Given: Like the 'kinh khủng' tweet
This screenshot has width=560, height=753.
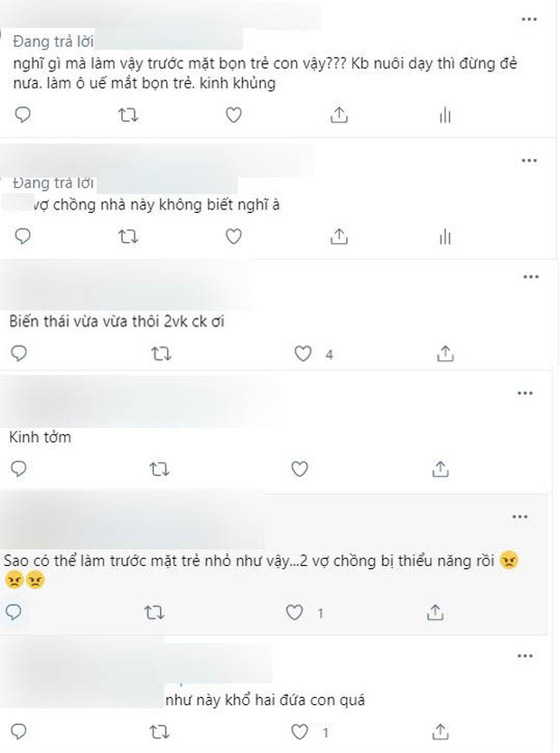Looking at the screenshot, I should pyautogui.click(x=234, y=115).
